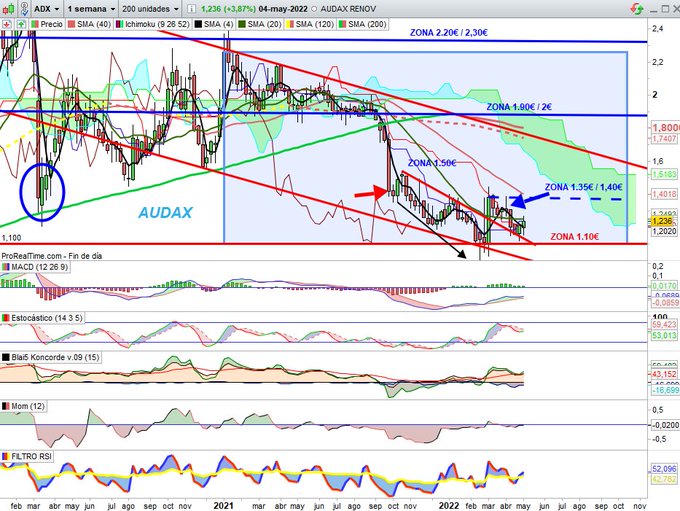680x511 pixels.
Task: Open the Estocástico (14 3 5) panel label
Action: click(42, 318)
